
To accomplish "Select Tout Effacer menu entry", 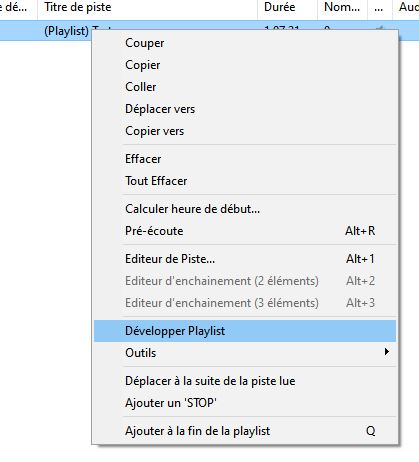I will pyautogui.click(x=245, y=181).
